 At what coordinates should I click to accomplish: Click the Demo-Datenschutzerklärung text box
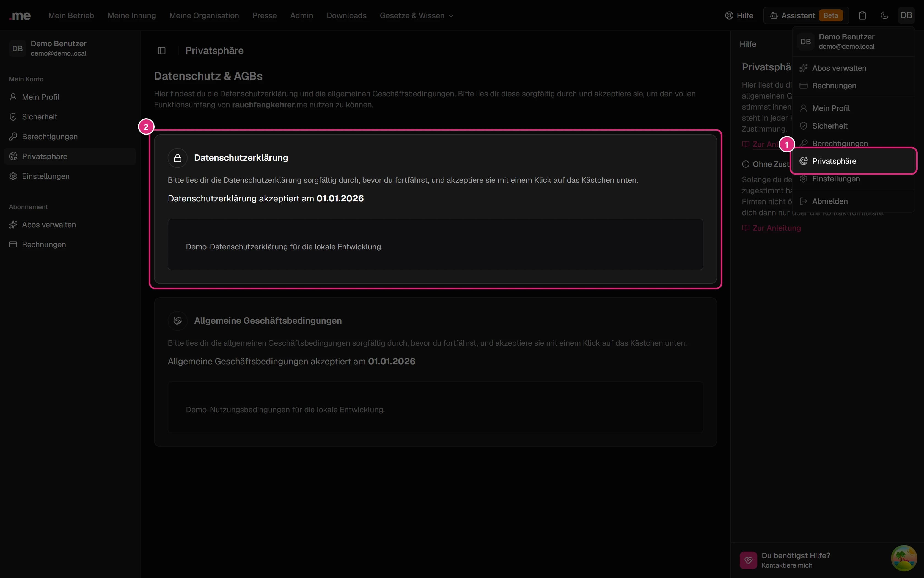click(435, 245)
